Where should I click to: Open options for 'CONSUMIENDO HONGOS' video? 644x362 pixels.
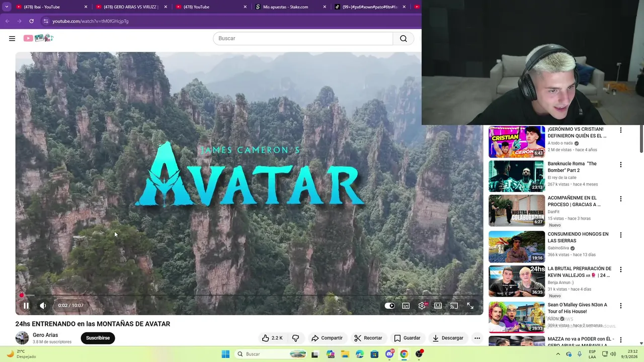[620, 235]
